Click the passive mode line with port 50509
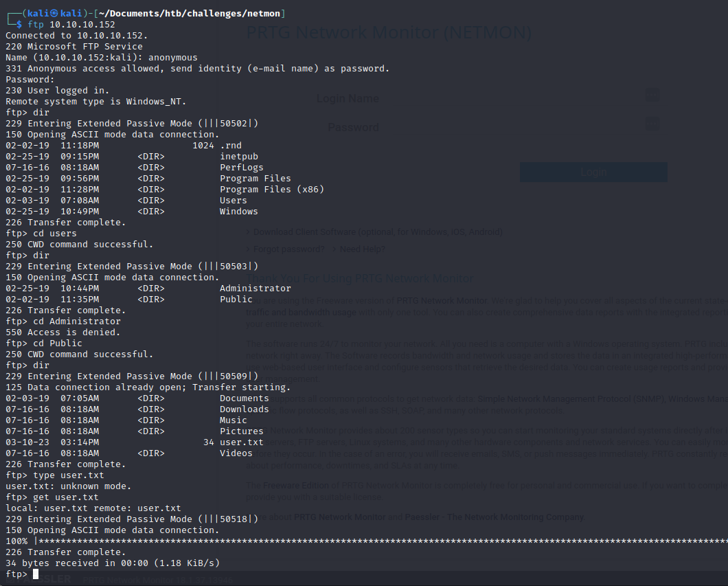This screenshot has width=728, height=586. click(131, 376)
